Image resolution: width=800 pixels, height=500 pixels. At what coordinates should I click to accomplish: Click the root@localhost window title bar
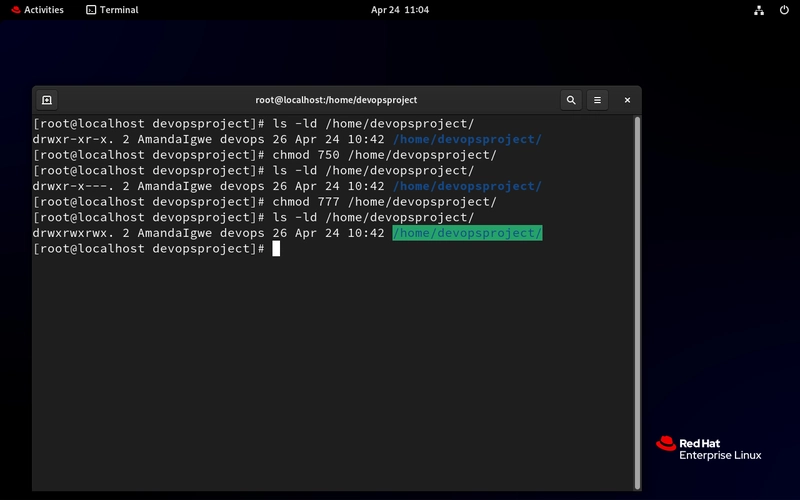336,100
